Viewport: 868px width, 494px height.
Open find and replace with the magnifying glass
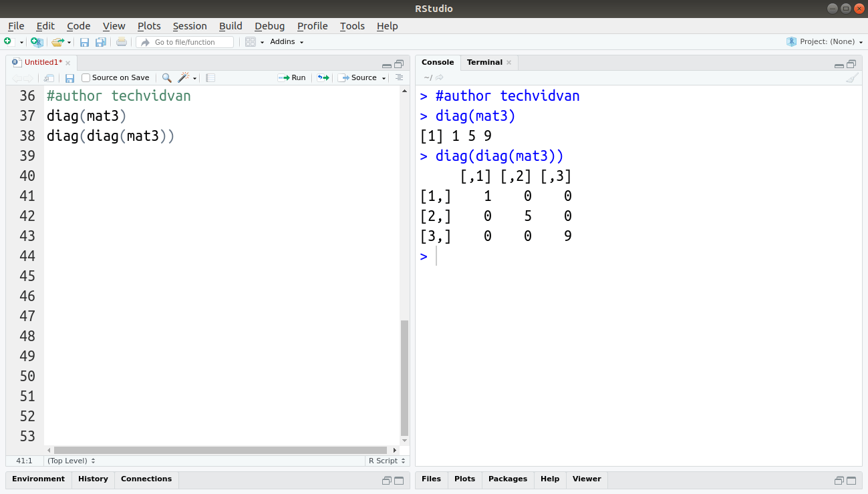tap(166, 77)
